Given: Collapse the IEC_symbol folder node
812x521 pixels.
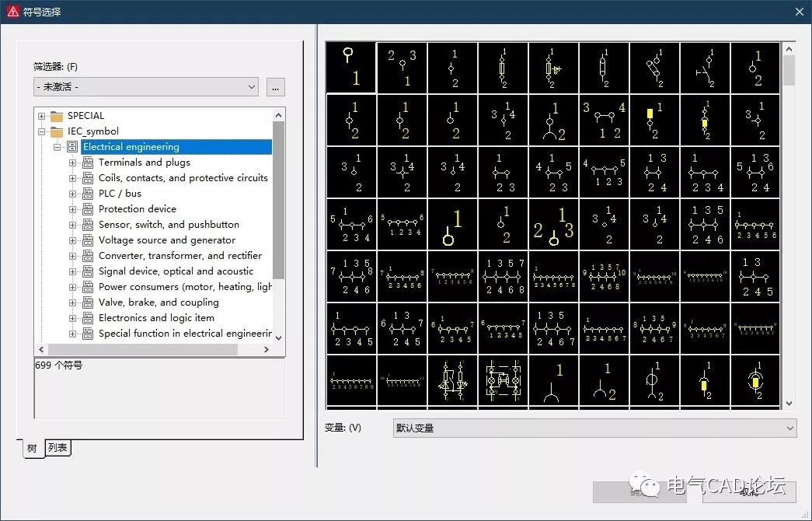Looking at the screenshot, I should click(41, 131).
